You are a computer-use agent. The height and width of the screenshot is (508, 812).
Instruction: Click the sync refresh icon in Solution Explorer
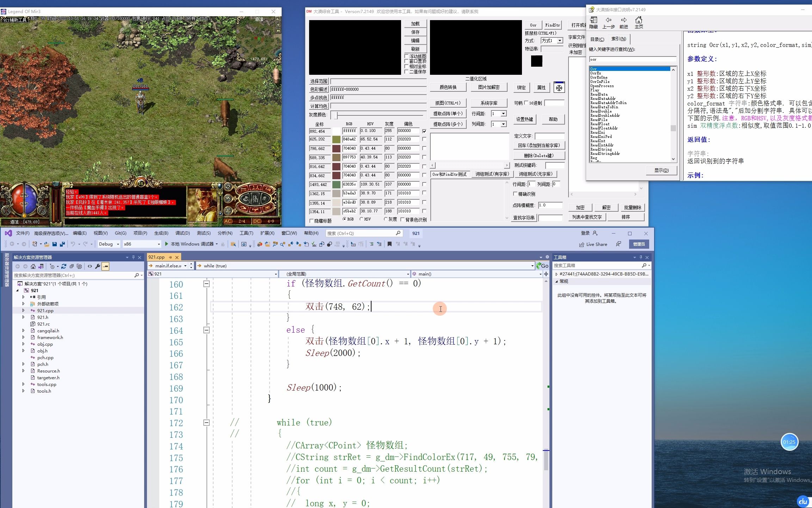click(x=64, y=266)
